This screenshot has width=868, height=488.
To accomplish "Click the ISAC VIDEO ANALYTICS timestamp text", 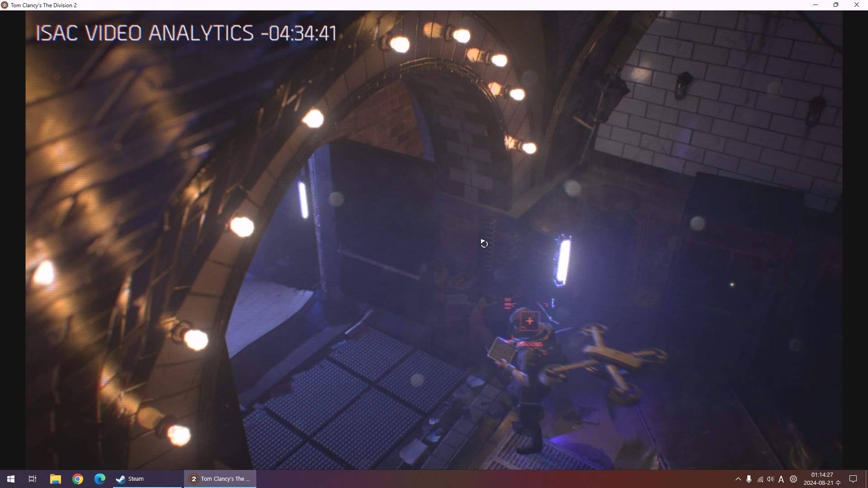I will [x=186, y=33].
